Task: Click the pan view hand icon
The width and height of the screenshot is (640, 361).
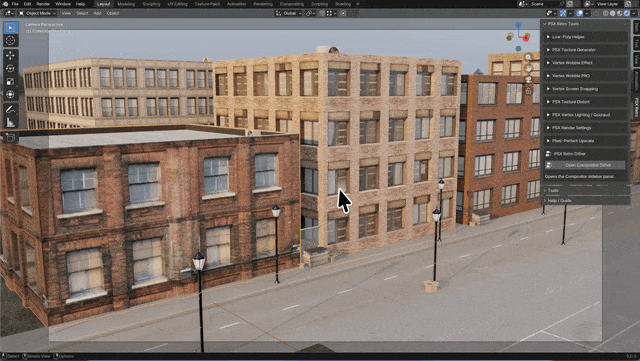Action: click(528, 68)
